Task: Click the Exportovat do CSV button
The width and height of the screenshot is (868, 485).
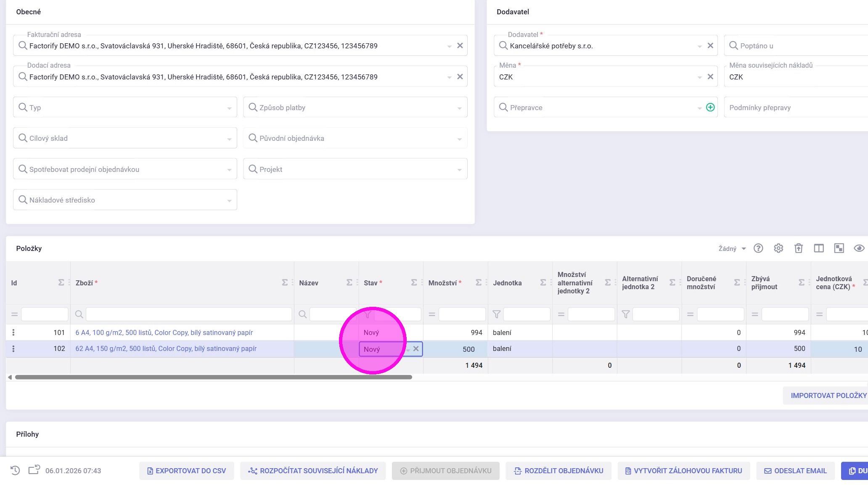Action: pyautogui.click(x=186, y=471)
